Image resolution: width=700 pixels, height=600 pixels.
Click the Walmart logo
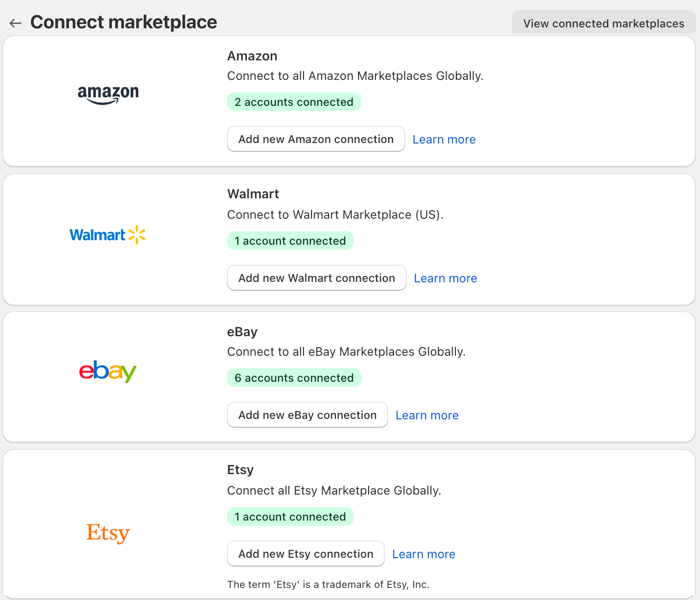tap(108, 235)
